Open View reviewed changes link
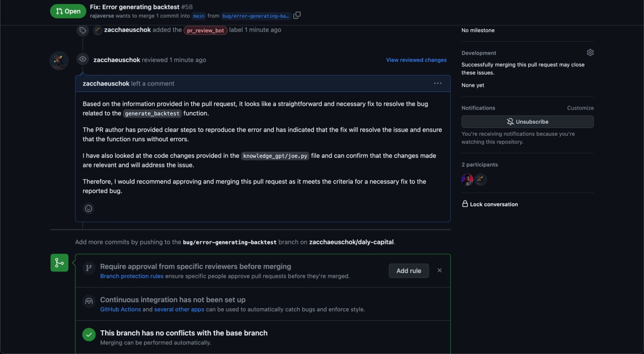644x354 pixels. pyautogui.click(x=416, y=60)
